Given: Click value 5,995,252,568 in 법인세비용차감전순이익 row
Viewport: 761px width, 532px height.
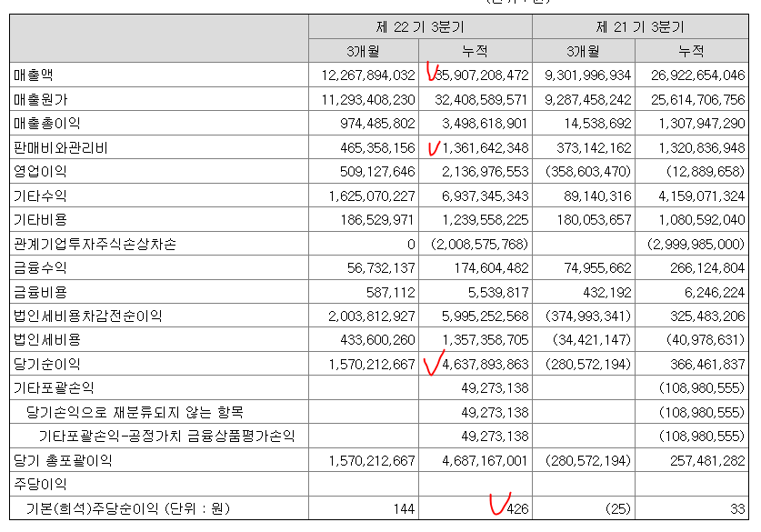Looking at the screenshot, I should pos(485,316).
